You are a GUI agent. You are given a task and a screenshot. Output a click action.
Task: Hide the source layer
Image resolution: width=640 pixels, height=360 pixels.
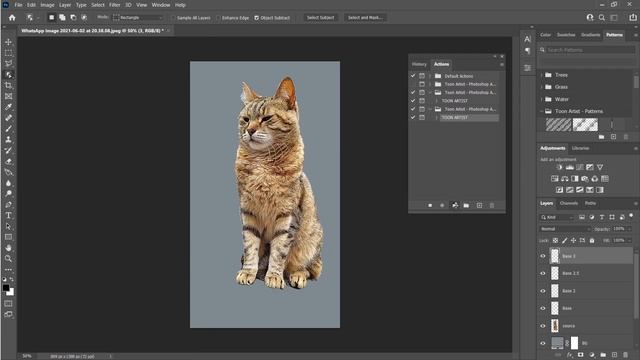(543, 326)
